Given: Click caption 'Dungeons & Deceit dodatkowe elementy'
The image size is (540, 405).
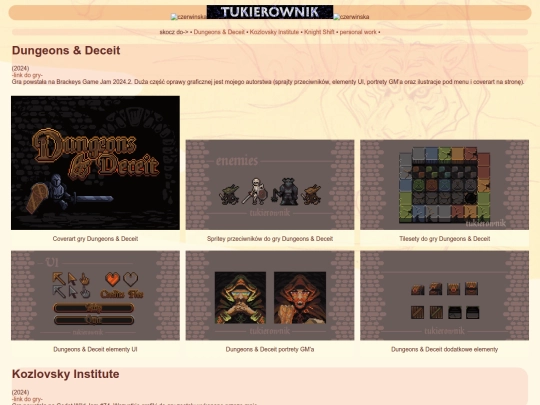Looking at the screenshot, I should (x=445, y=349).
